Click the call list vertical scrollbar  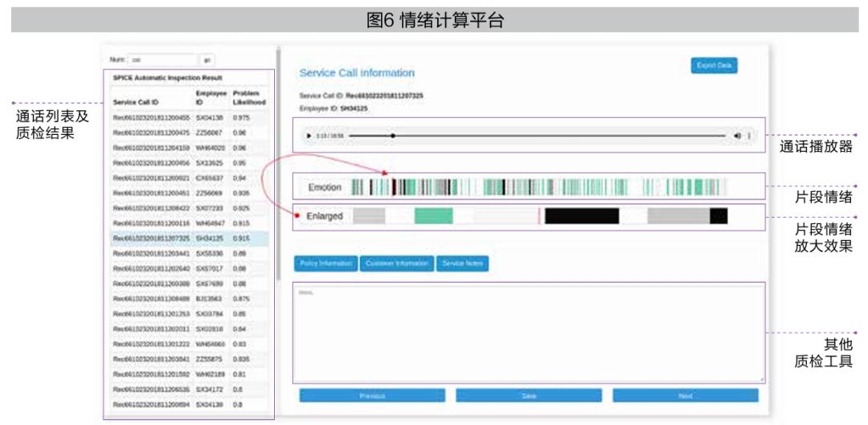278,166
